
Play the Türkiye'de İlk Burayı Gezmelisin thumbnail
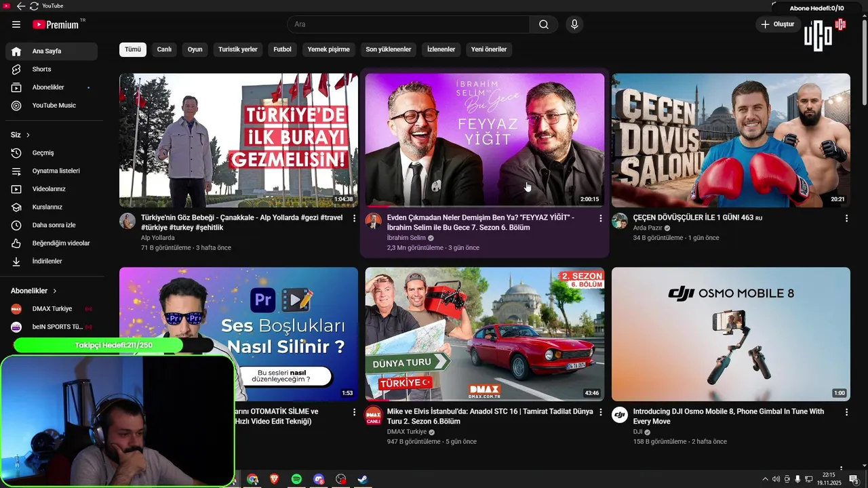[239, 140]
